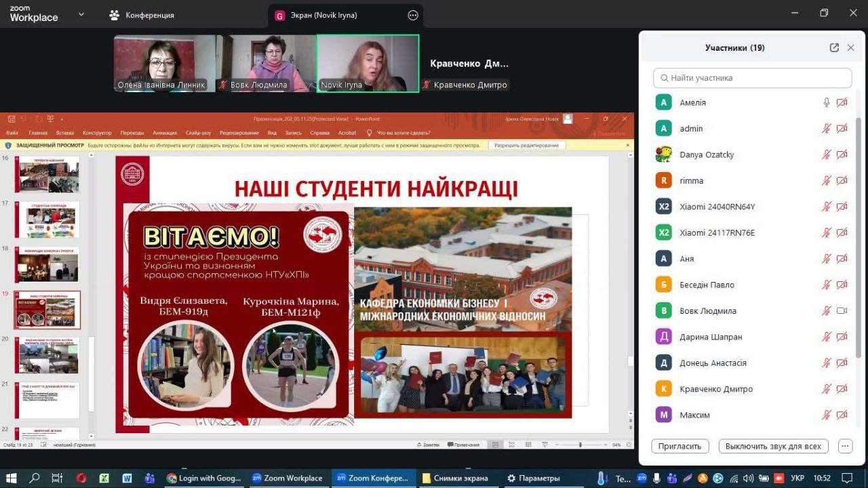Screen dimensions: 868x488
Task: Switch to the Вставка ribbon tab
Action: [x=65, y=133]
